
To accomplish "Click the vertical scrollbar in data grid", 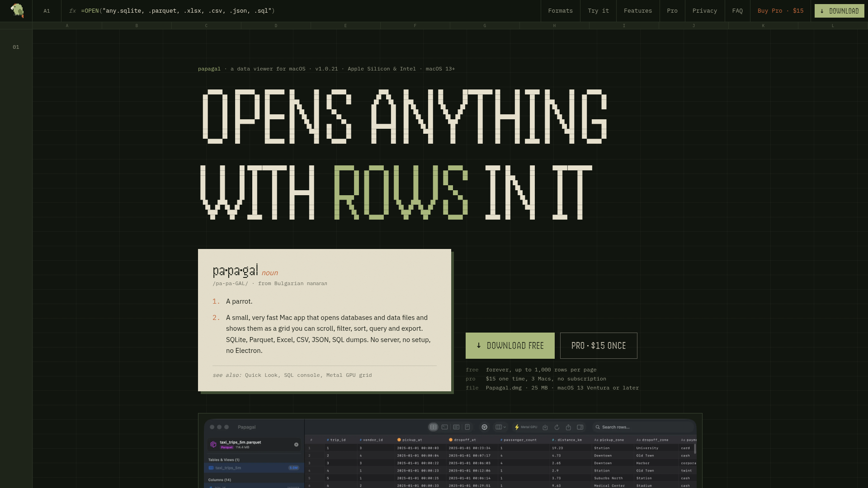I will click(x=695, y=449).
